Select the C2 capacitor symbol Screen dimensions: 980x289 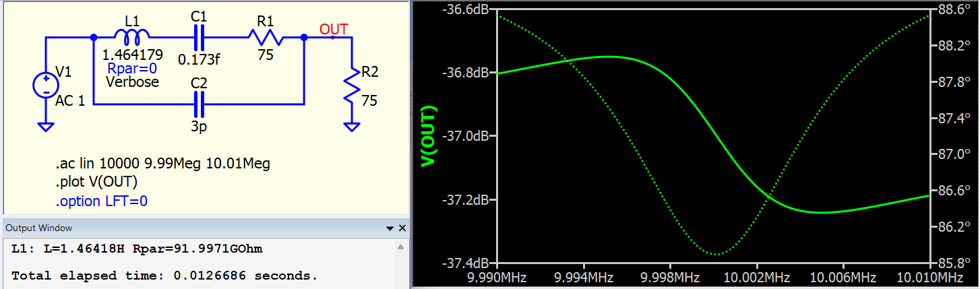[x=200, y=105]
